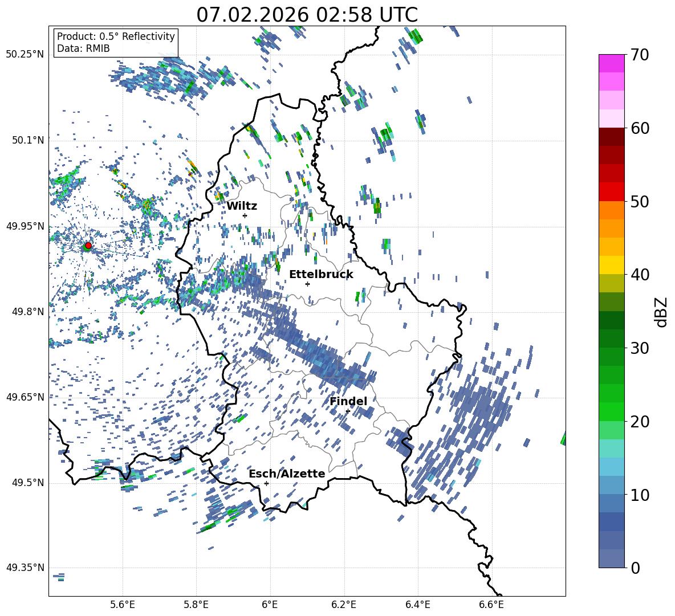
Task: Click the red radar site marker
Action: 88,246
